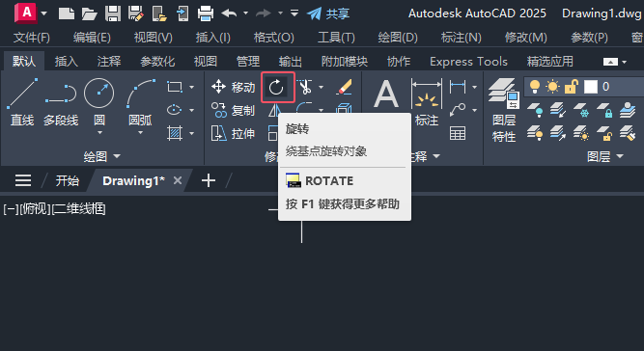Click the Layer Freeze snowflake icon
The image size is (644, 351).
(580, 110)
